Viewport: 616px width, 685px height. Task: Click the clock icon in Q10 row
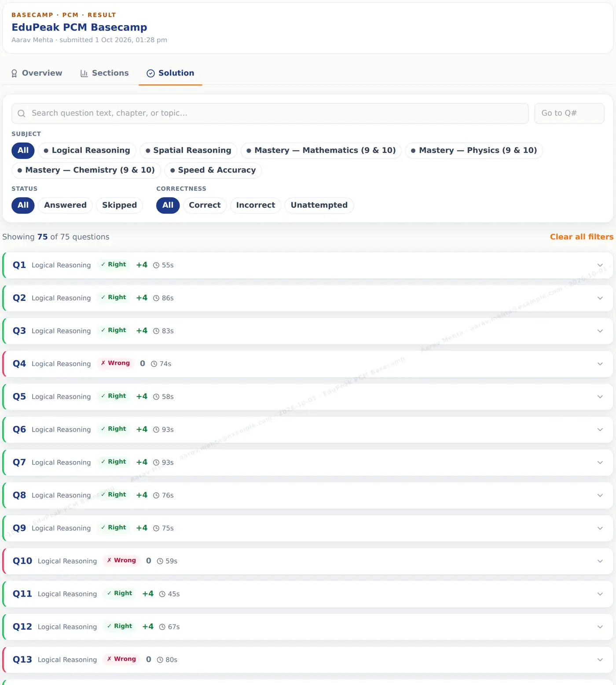click(x=160, y=561)
